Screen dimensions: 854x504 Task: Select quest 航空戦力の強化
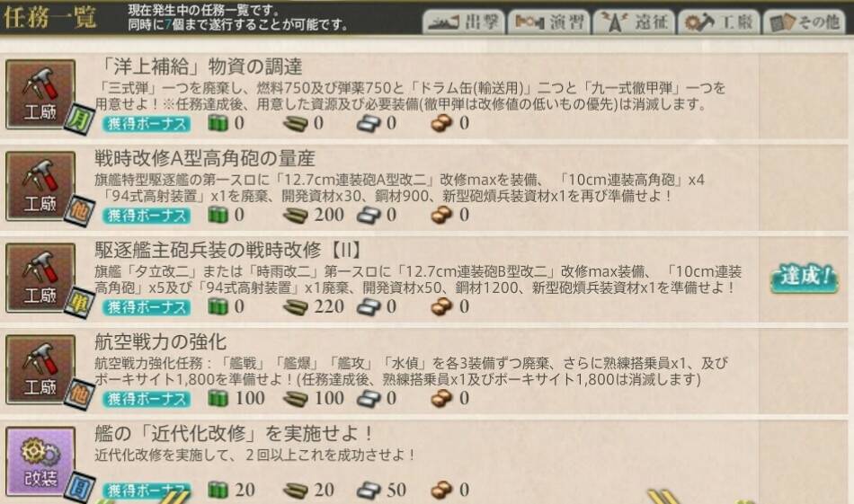tap(160, 341)
